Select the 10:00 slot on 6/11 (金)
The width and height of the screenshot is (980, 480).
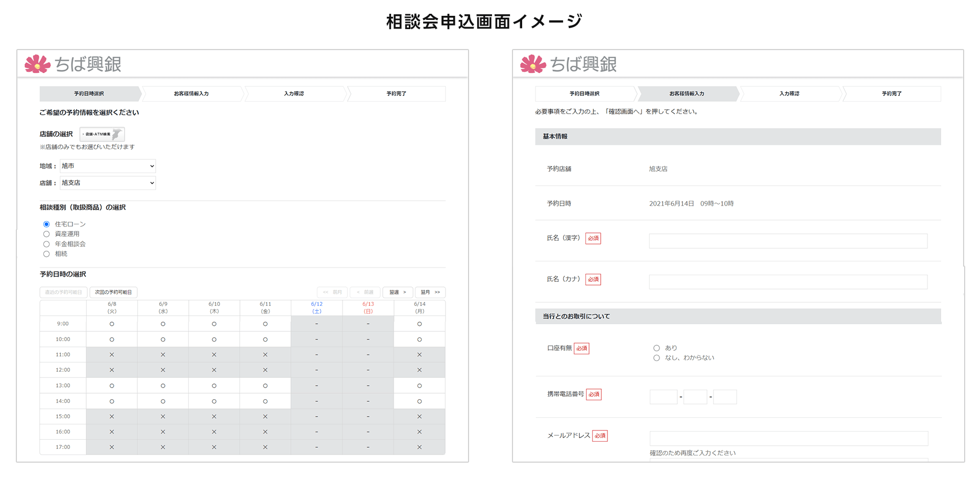[265, 340]
